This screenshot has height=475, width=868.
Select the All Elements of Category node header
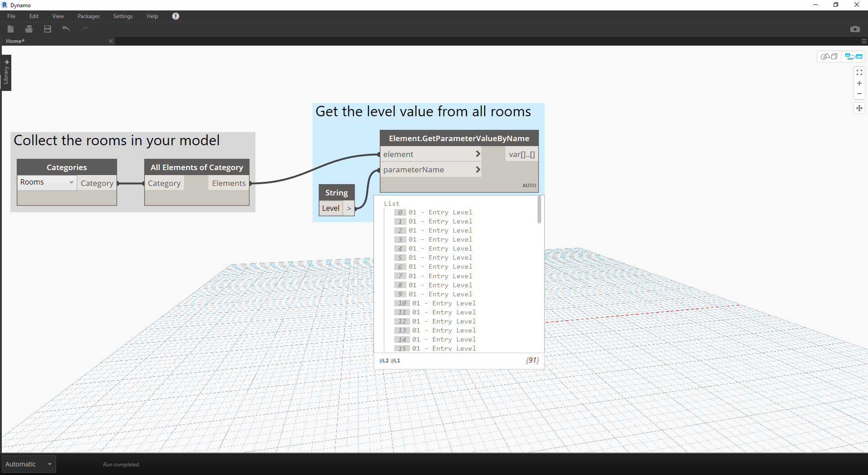[197, 167]
